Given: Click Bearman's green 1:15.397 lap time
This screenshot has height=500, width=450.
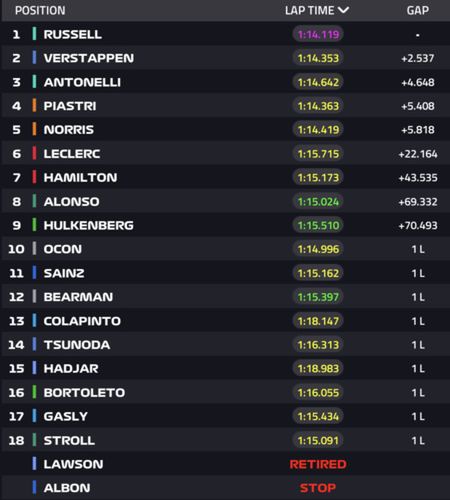Looking at the screenshot, I should point(318,297).
